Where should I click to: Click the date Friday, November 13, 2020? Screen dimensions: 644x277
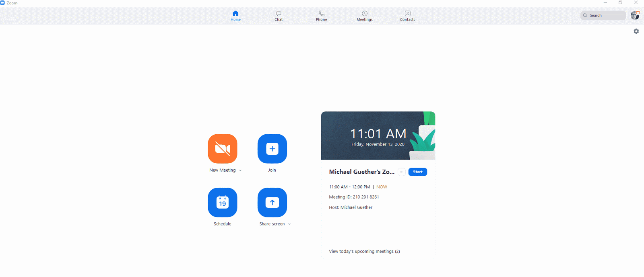point(378,144)
